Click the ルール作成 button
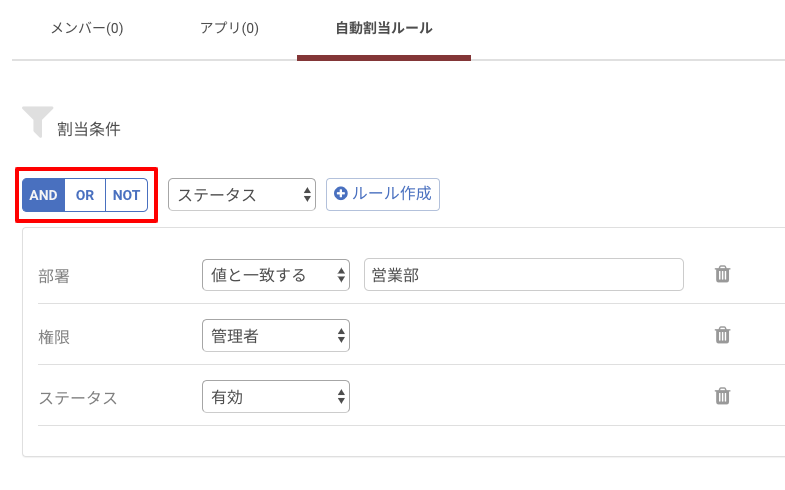Viewport: 785px width, 490px height. 383,194
